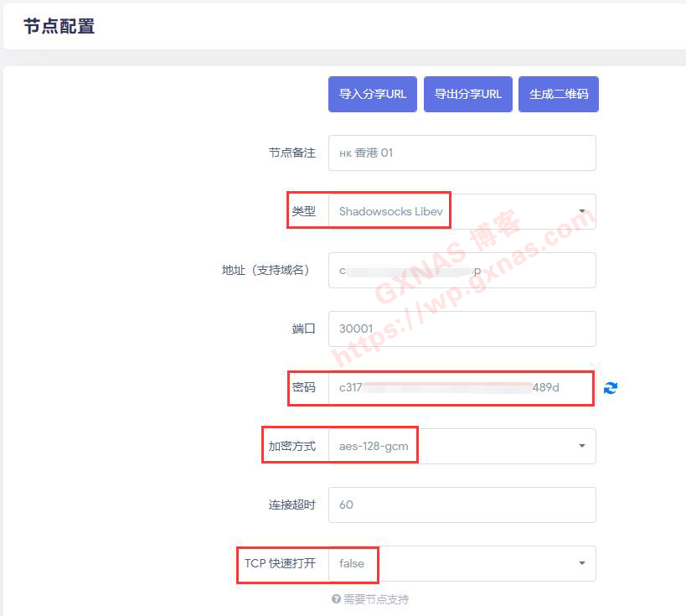Screen dimensions: 686x616
Task: Focus the 连接超时 field showing 60
Action: click(462, 505)
